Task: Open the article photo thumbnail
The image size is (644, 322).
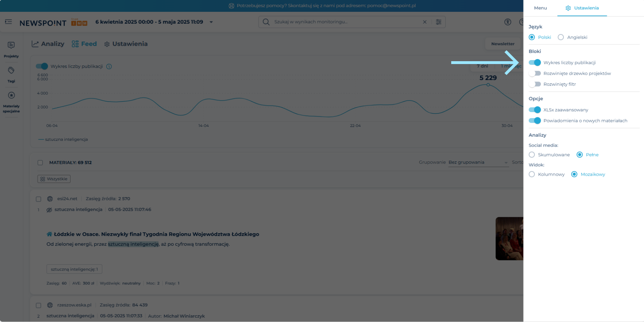Action: 509,239
